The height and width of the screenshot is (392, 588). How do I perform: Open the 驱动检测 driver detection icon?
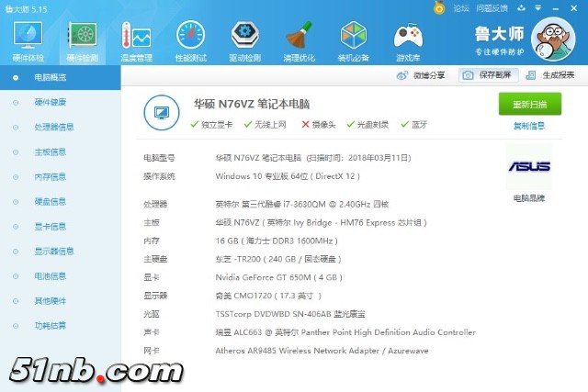[x=243, y=39]
